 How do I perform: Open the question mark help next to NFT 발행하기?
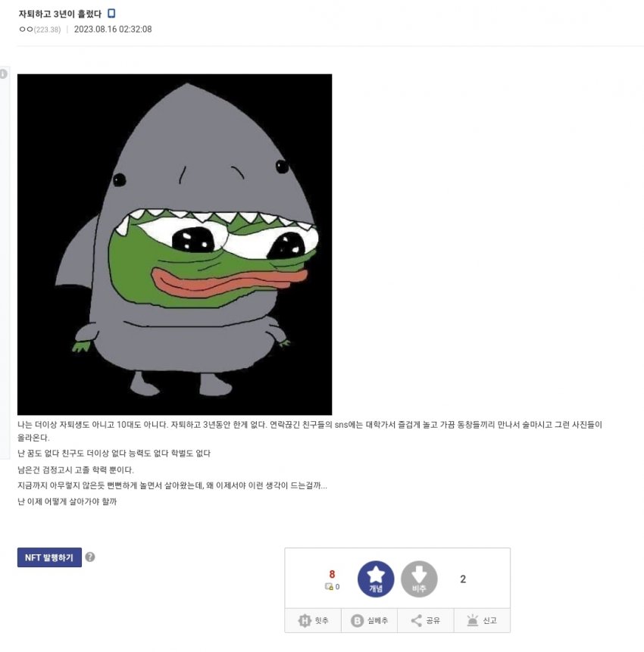click(90, 557)
